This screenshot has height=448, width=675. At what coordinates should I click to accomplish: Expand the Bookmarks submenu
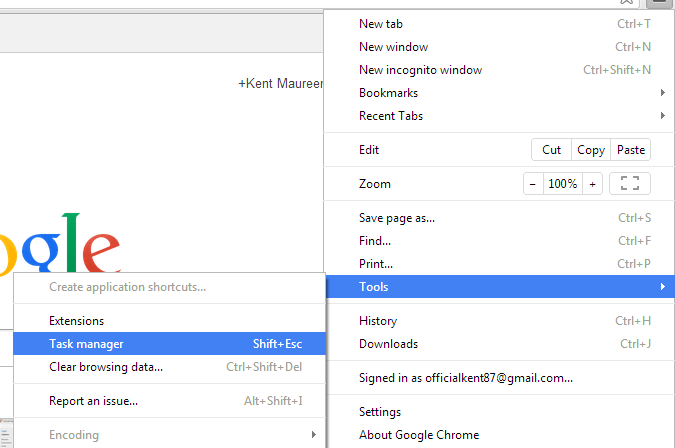pyautogui.click(x=499, y=93)
